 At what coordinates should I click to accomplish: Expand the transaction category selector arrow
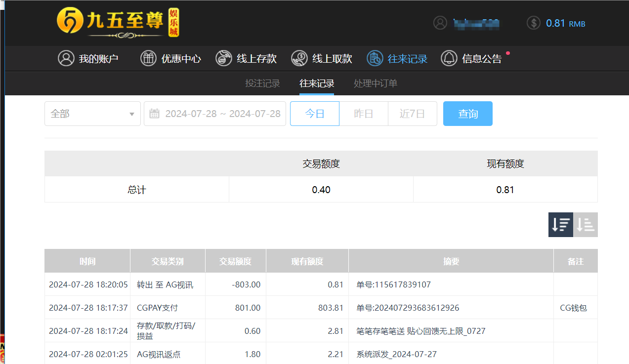[132, 113]
